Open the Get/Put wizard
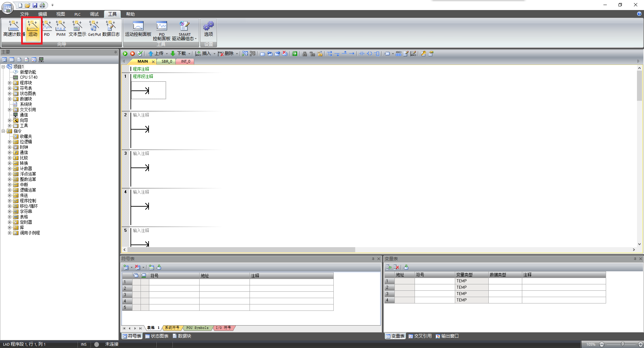Image resolution: width=644 pixels, height=348 pixels. click(94, 28)
